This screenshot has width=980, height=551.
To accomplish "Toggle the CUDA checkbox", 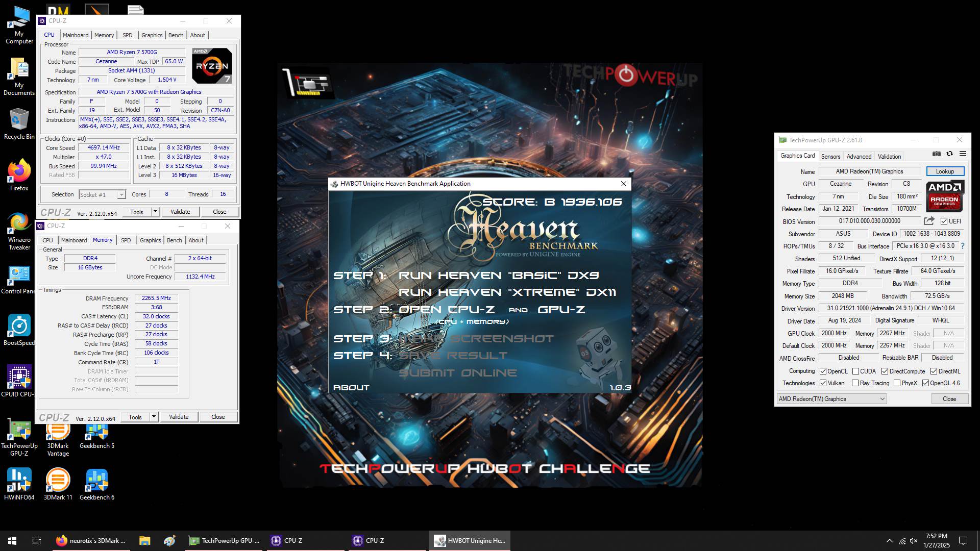I will click(x=855, y=371).
